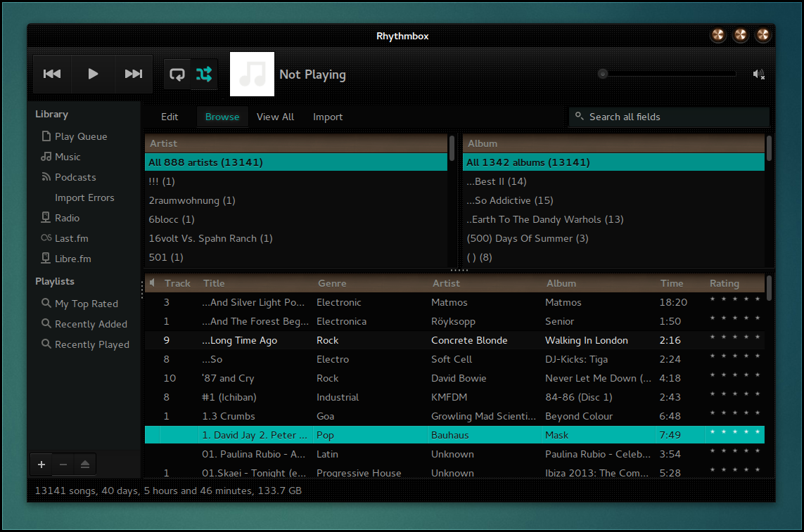
Task: Select Import Errors in the sidebar
Action: (x=84, y=198)
